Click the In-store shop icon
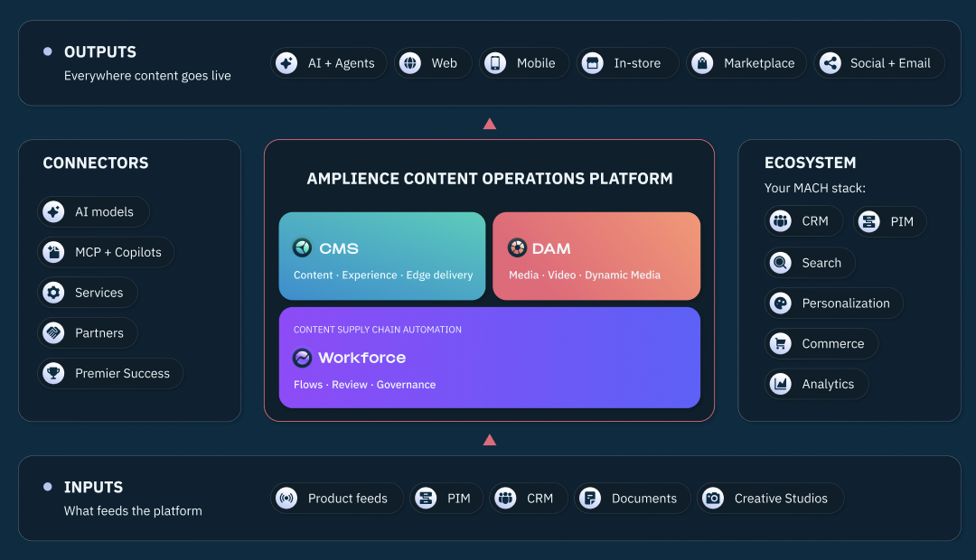Image resolution: width=976 pixels, height=560 pixels. (592, 63)
